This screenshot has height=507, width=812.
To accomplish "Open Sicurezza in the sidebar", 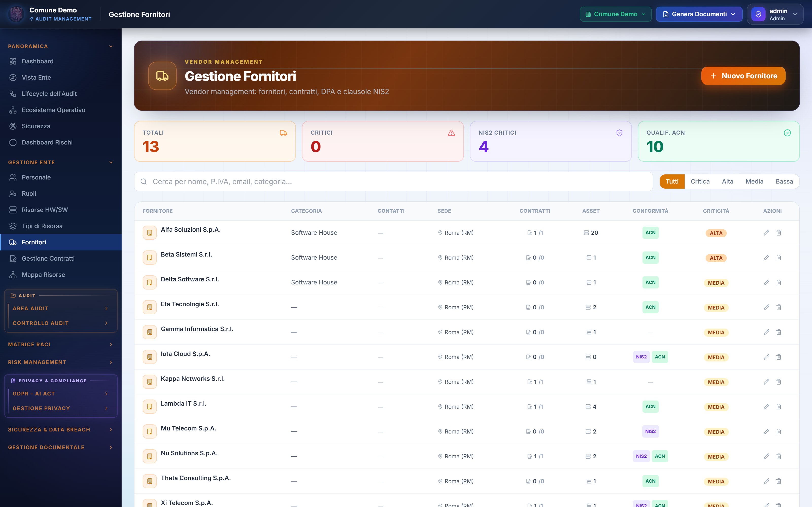I will pyautogui.click(x=36, y=126).
